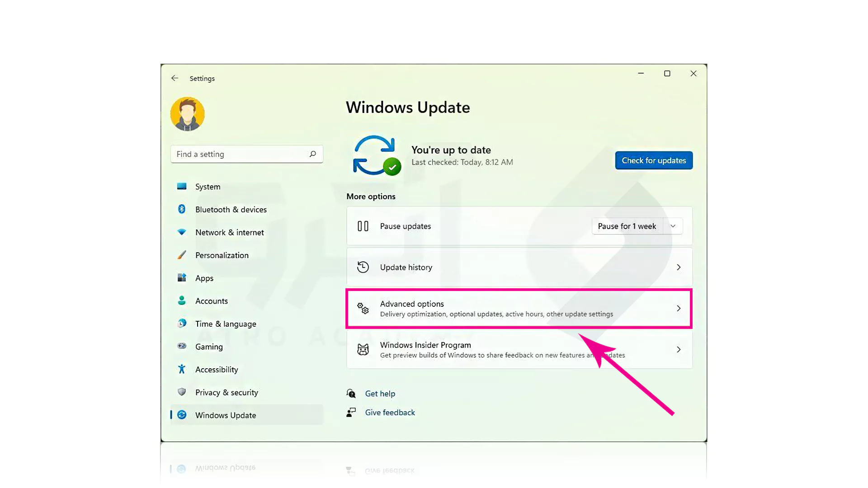
Task: Select System in the sidebar
Action: point(208,187)
